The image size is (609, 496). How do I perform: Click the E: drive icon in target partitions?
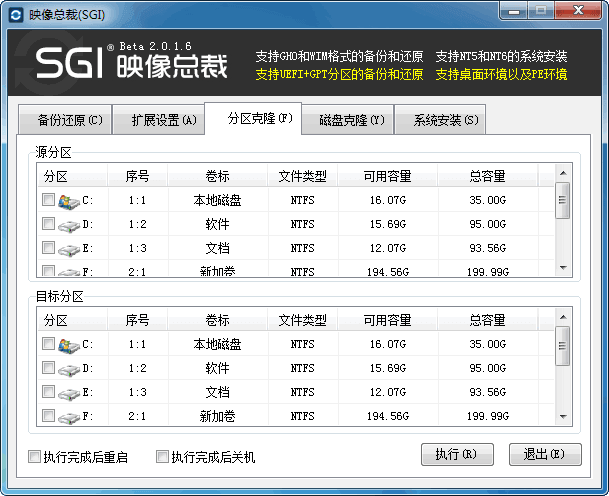click(69, 394)
